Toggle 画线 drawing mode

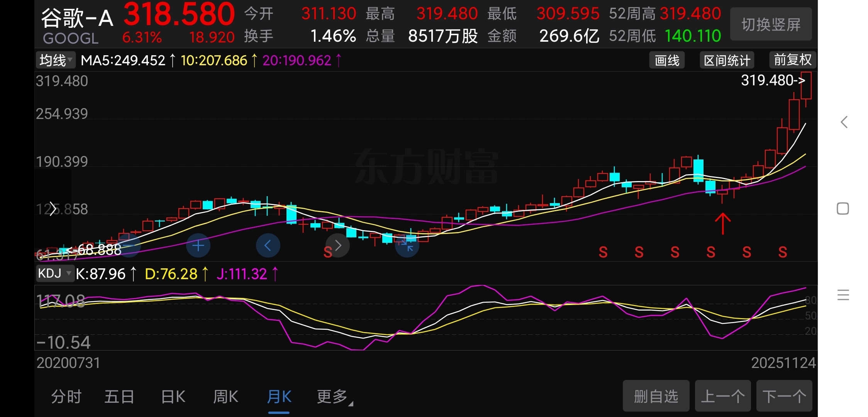(x=667, y=60)
